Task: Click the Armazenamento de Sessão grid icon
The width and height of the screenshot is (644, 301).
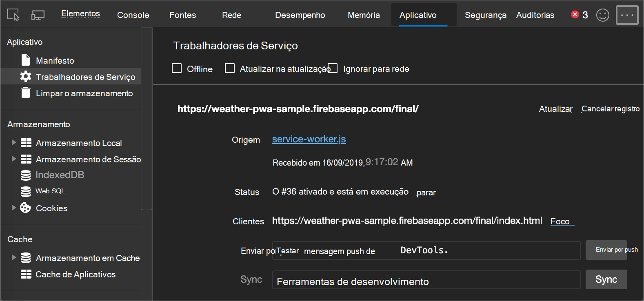Action: (x=26, y=159)
